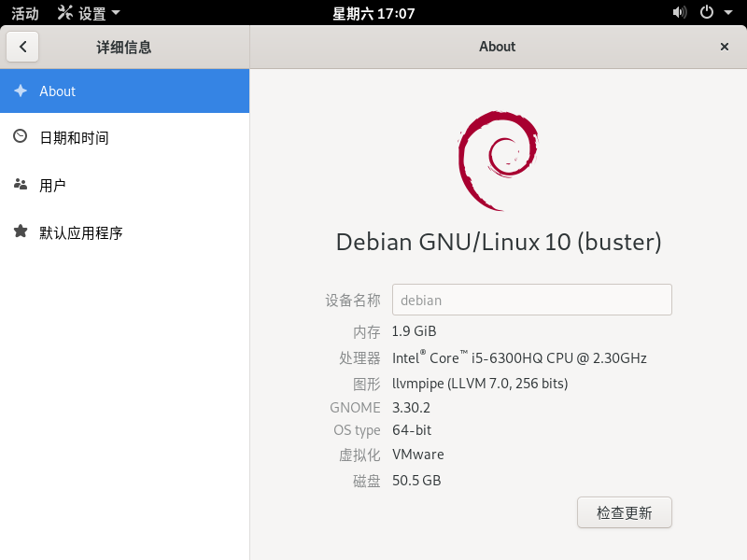Click the settings wrench icon in top bar
The height and width of the screenshot is (560, 747).
pyautogui.click(x=64, y=12)
